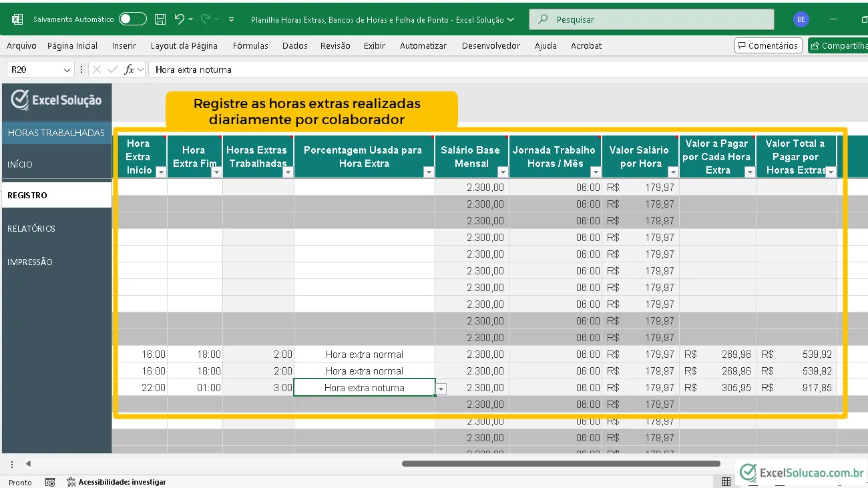Click the Comentários button
The width and height of the screenshot is (868, 488).
pos(768,45)
